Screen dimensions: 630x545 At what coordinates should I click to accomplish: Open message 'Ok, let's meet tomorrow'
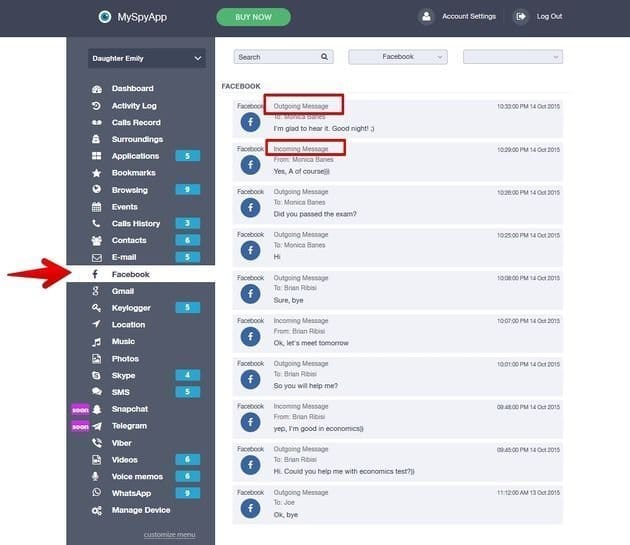[x=398, y=334]
